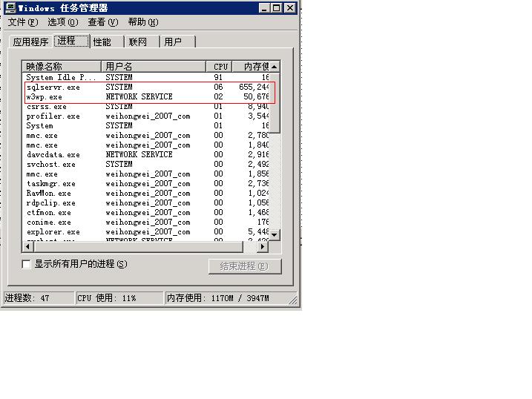Click the horizontal scrollbar right arrow
The image size is (532, 399).
[262, 247]
